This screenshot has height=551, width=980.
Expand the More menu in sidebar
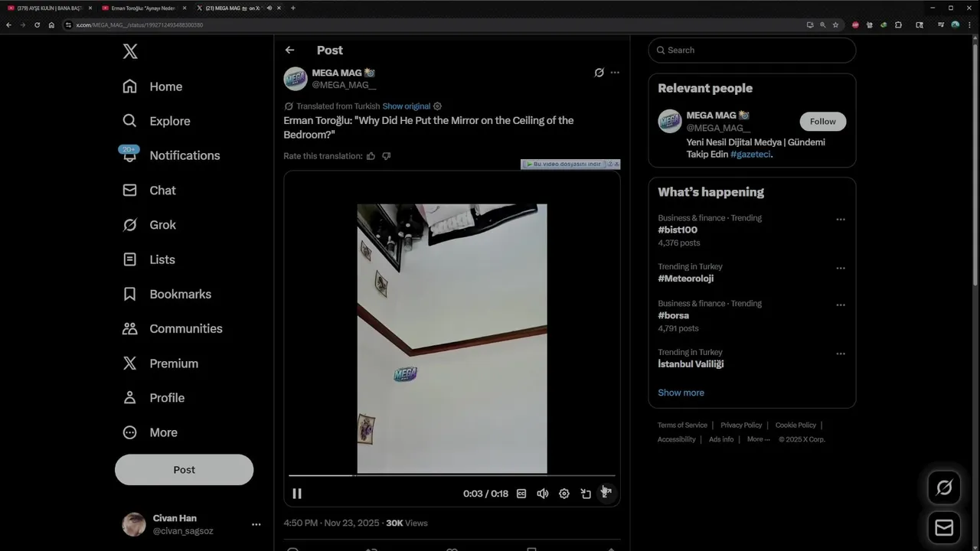(150, 432)
